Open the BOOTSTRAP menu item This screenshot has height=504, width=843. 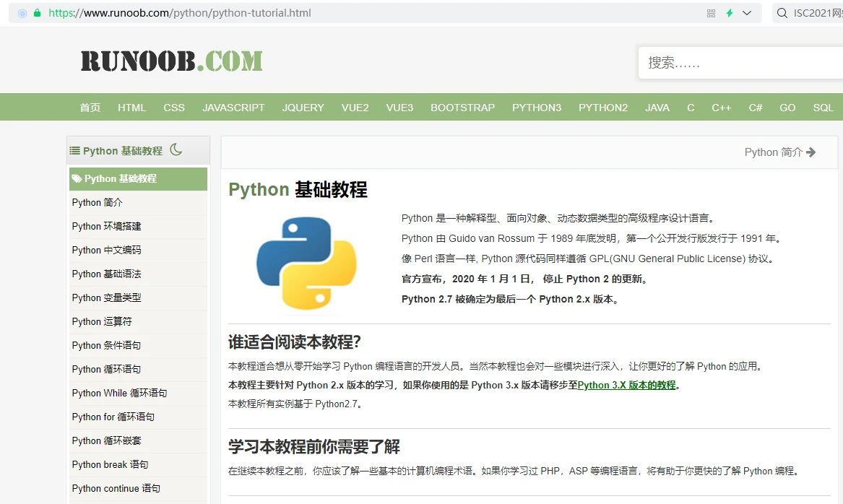point(462,108)
